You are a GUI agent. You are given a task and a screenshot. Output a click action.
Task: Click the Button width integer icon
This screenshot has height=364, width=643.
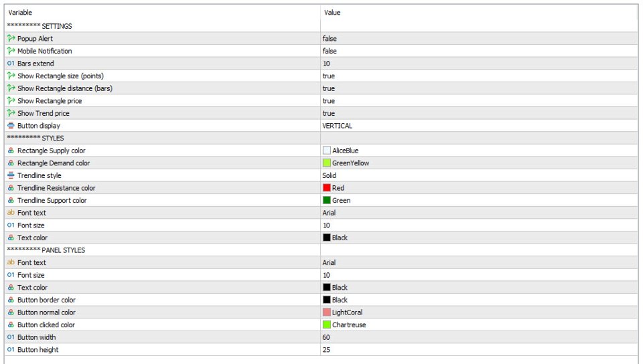[x=11, y=337]
